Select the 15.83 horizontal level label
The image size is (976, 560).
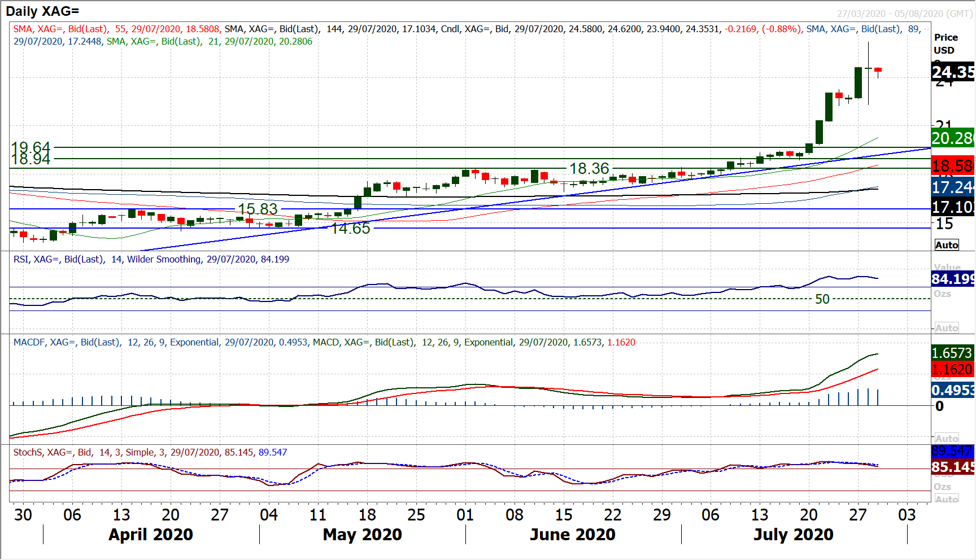pyautogui.click(x=258, y=209)
